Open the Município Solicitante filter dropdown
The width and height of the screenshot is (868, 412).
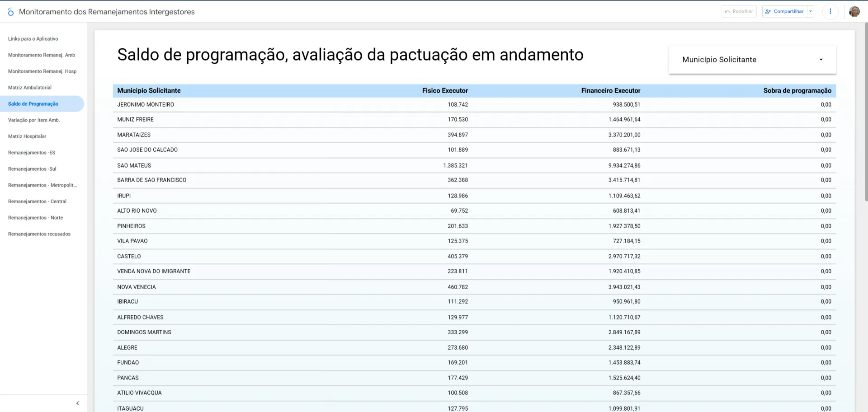(752, 60)
